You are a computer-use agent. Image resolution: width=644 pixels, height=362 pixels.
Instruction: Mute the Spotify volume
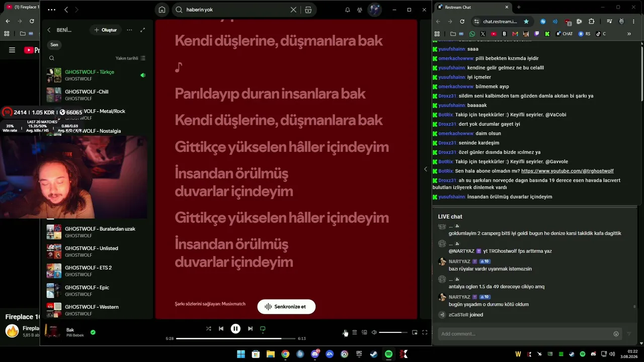pos(374,332)
